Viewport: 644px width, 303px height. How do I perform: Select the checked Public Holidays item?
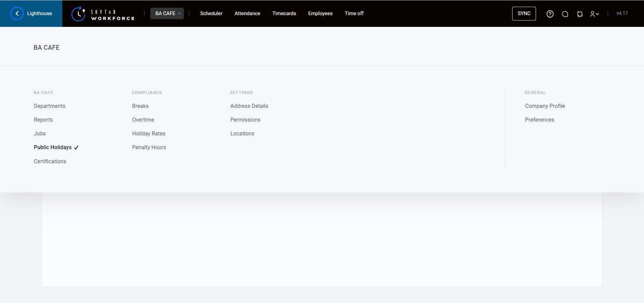click(53, 147)
